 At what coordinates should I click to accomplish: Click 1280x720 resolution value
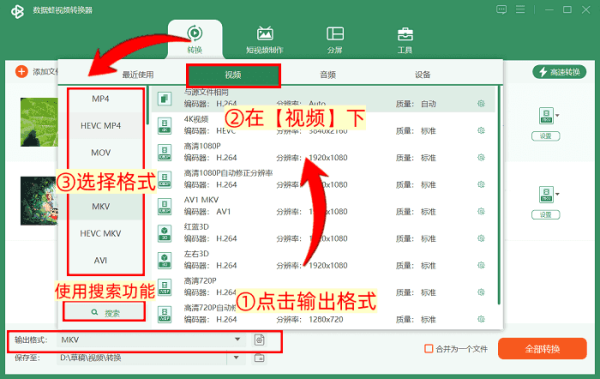326,319
